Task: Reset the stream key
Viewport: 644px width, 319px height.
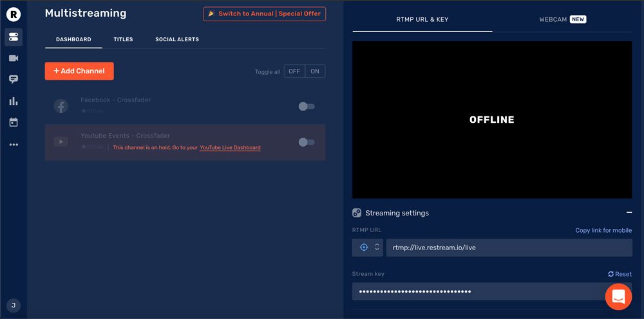Action: pos(620,274)
